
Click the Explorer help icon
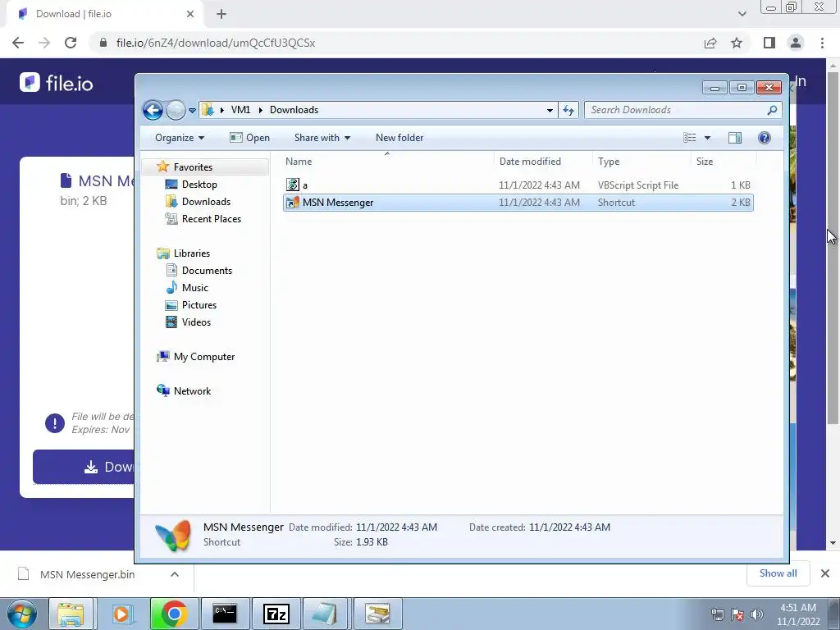[x=765, y=138]
